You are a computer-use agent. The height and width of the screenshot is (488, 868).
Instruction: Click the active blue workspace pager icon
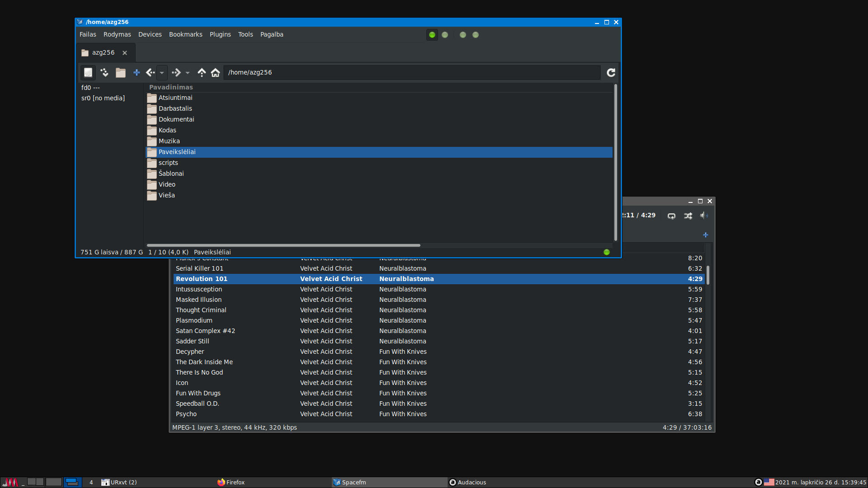[72, 482]
